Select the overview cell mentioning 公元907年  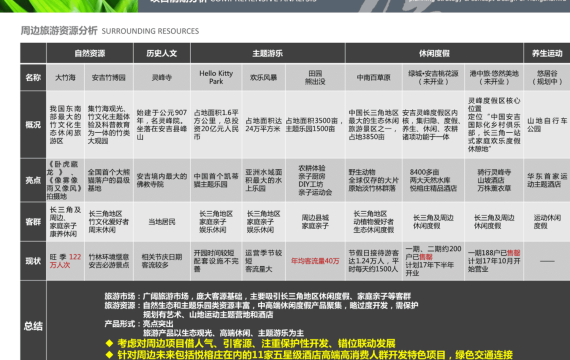(x=162, y=124)
